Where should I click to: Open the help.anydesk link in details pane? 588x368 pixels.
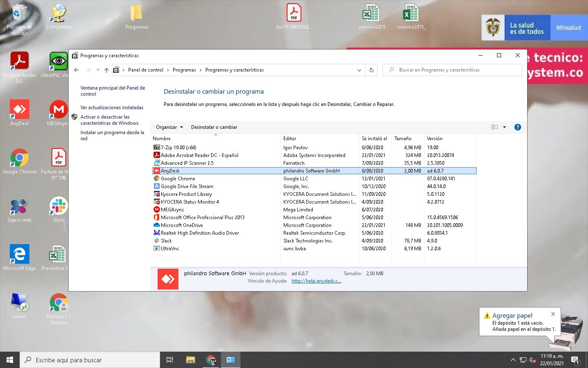coord(316,281)
